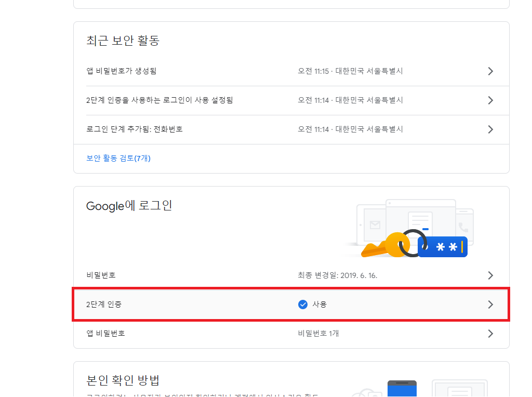Image resolution: width=532 pixels, height=397 pixels.
Task: Select '로그인 단계 추가됨: 전화번호' text
Action: [135, 129]
